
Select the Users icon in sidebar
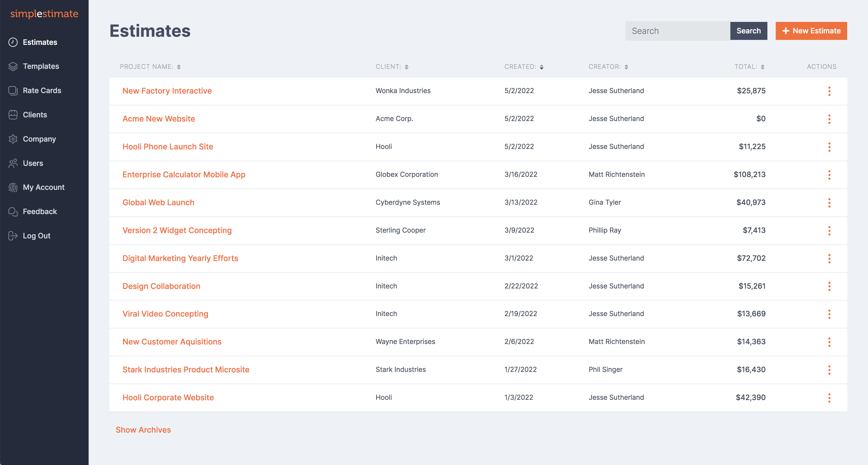(13, 163)
